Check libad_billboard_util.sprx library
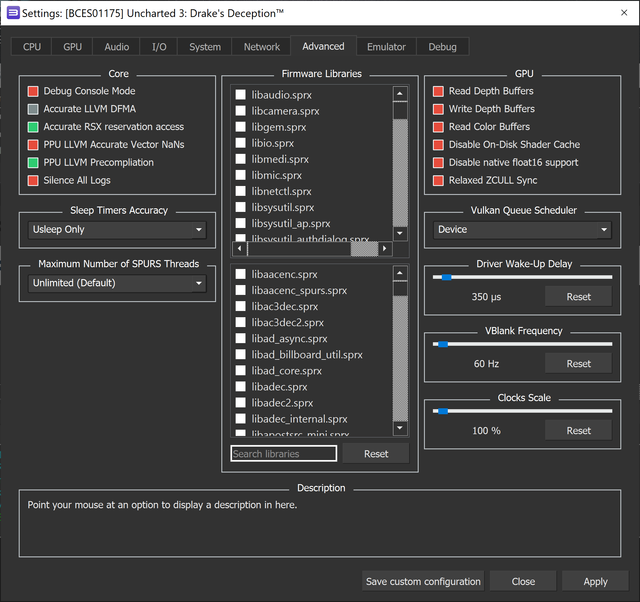This screenshot has width=640, height=602. [240, 354]
